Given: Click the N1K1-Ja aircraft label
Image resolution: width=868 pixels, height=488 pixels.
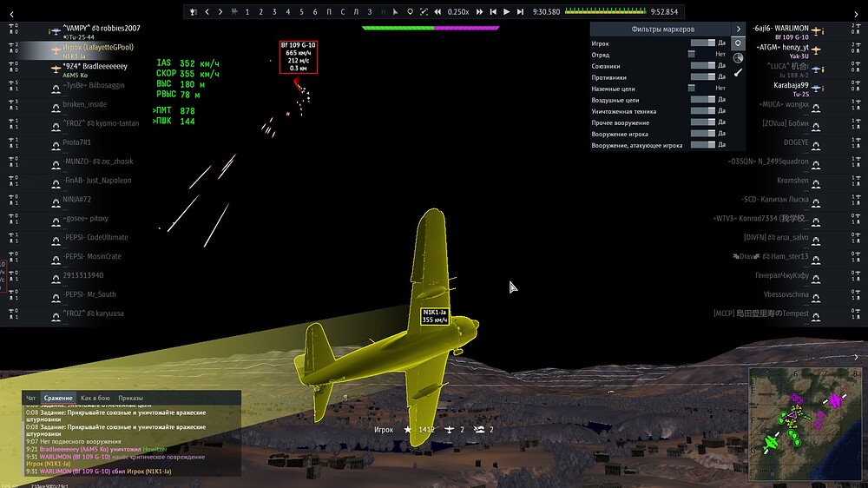Looking at the screenshot, I should pos(435,316).
